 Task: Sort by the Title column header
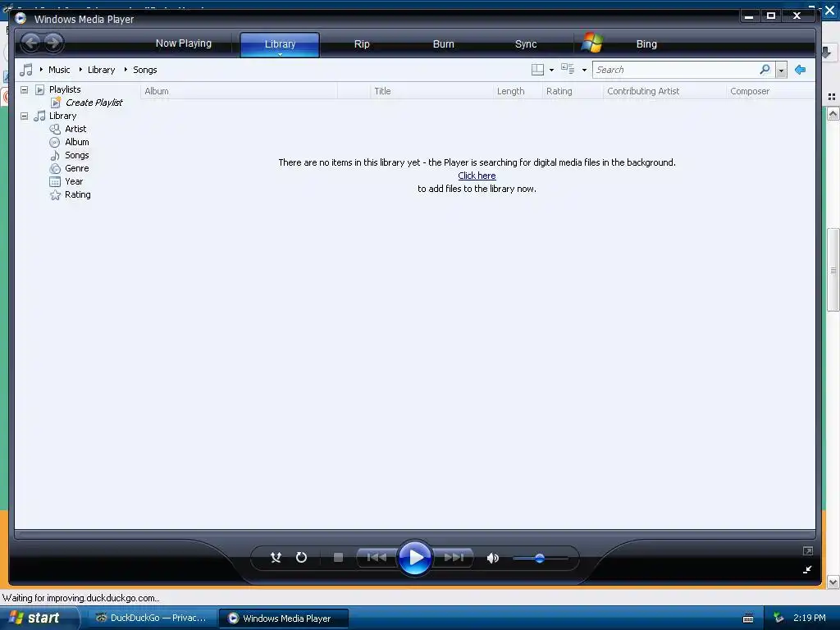[431, 91]
